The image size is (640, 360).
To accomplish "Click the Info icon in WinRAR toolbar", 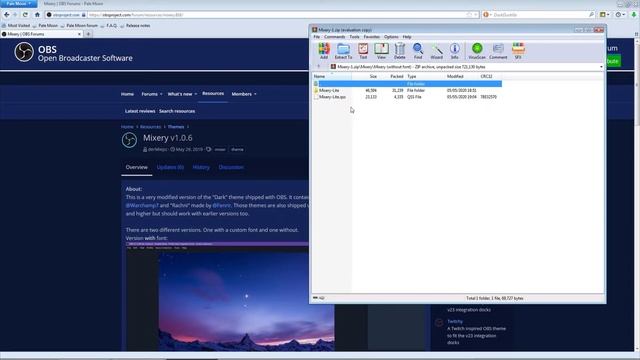I will pyautogui.click(x=455, y=51).
